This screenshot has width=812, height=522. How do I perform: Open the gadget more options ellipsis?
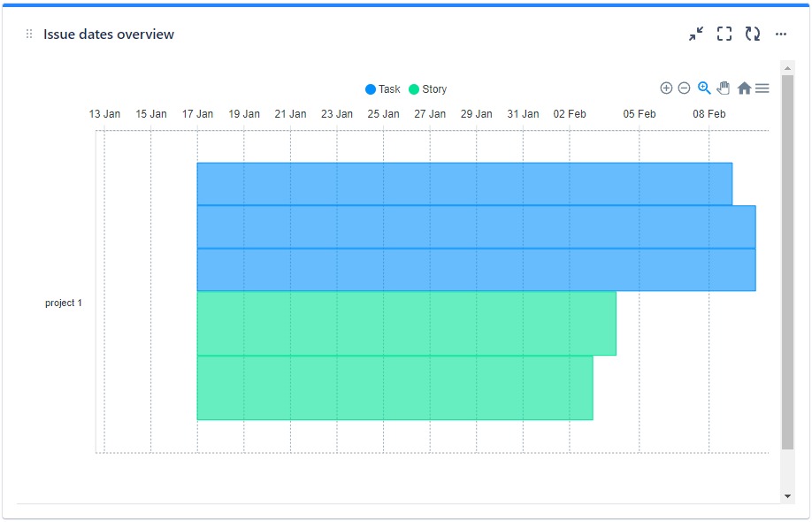(x=781, y=35)
